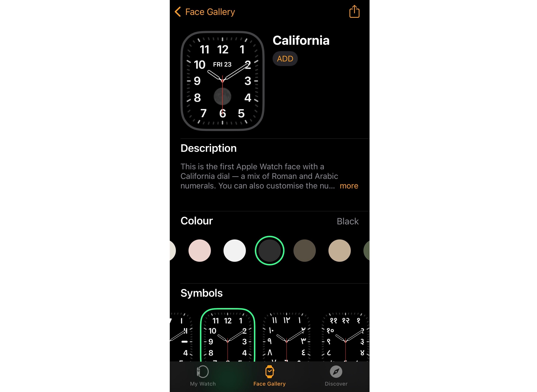Select the pink colour option
537x392 pixels.
(200, 249)
